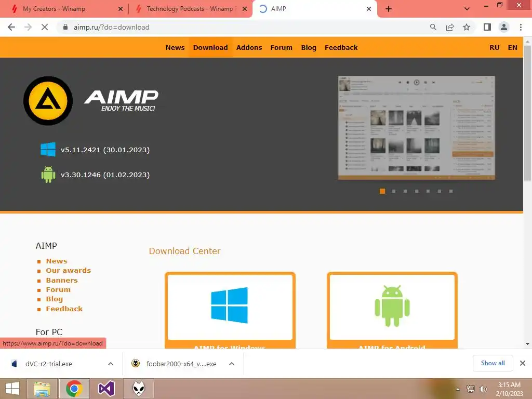Select the second slideshow dot
Image resolution: width=532 pixels, height=399 pixels.
point(394,191)
